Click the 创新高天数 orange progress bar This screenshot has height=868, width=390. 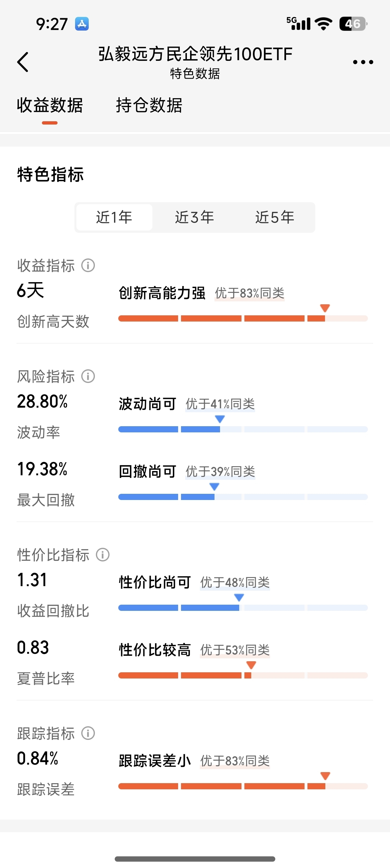243,318
